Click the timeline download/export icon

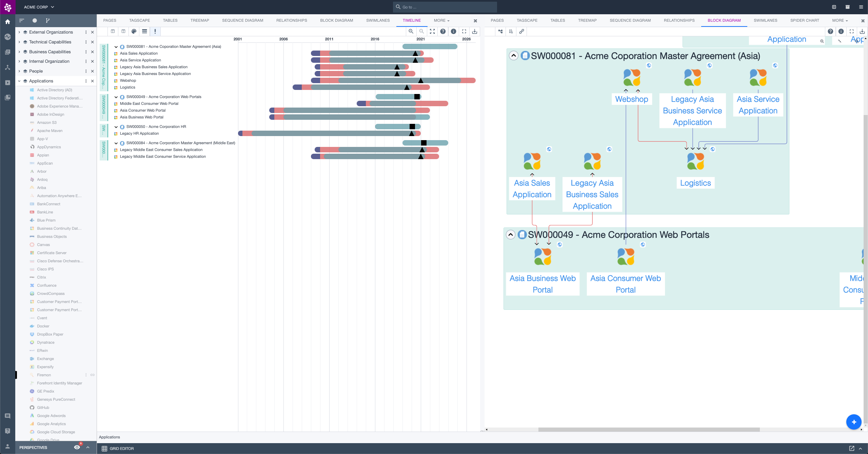(475, 31)
